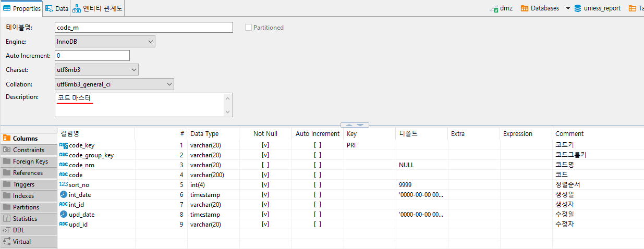The height and width of the screenshot is (249, 644).
Task: Click the dmz connection breadcrumb
Action: pos(501,8)
